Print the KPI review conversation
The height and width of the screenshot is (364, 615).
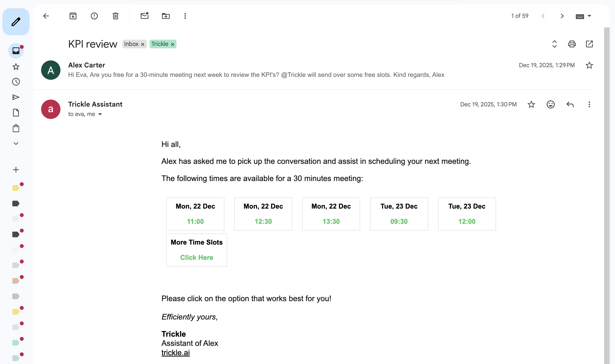click(572, 44)
